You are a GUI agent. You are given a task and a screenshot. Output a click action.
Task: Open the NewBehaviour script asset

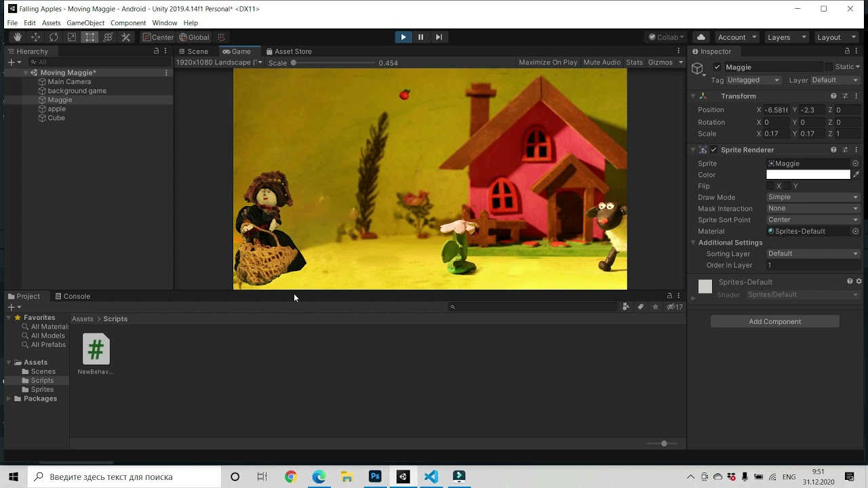pyautogui.click(x=96, y=354)
